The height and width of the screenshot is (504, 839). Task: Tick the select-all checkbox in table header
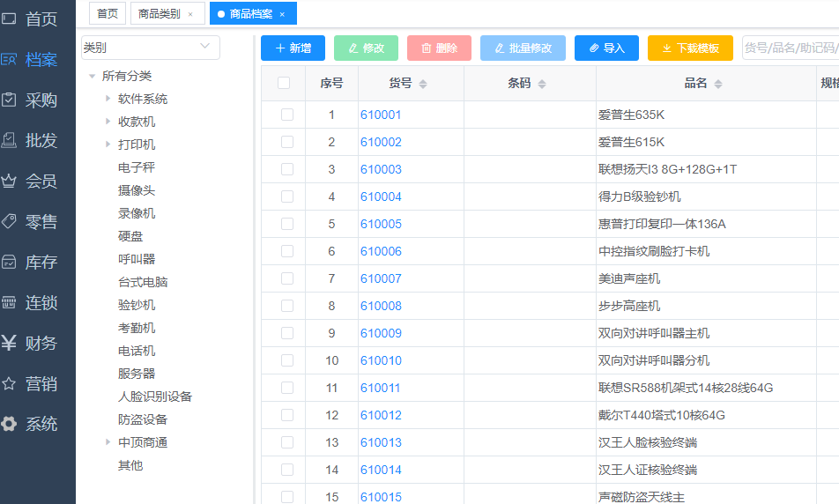(284, 83)
